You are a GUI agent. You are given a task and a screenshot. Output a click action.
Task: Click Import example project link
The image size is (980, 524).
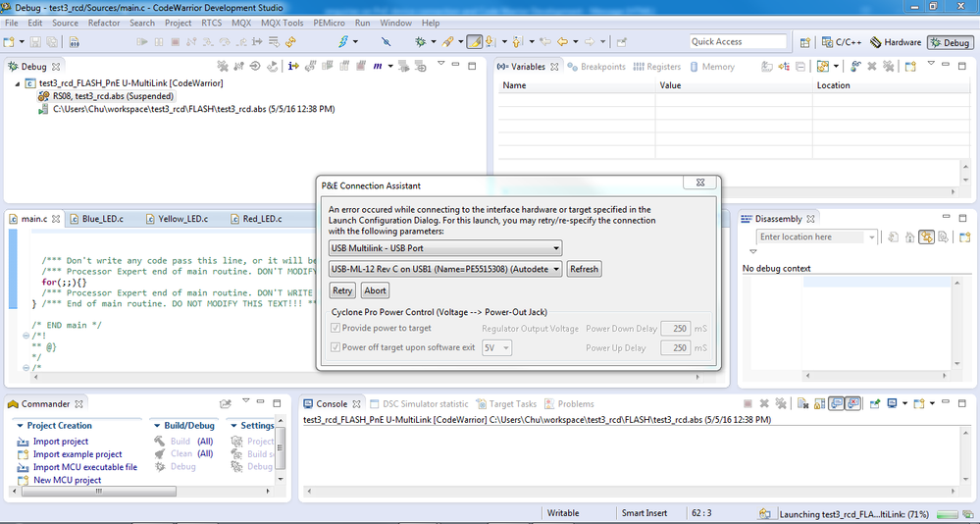(x=77, y=454)
